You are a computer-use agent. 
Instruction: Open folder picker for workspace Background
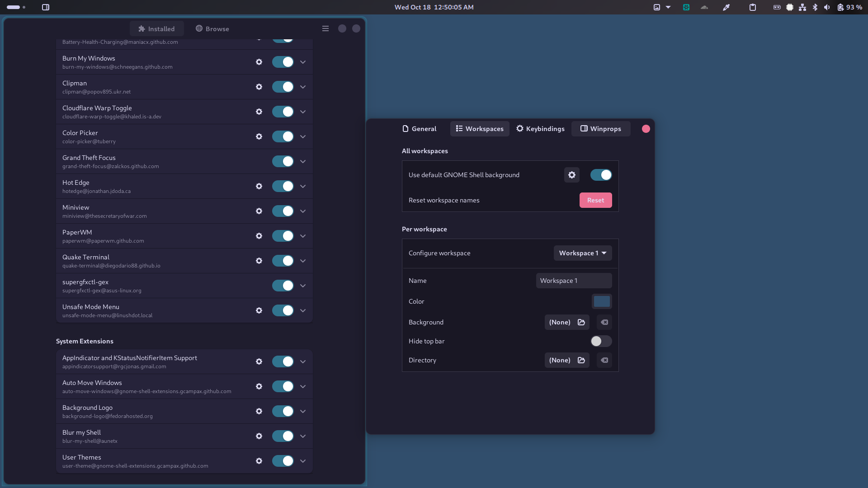[581, 322]
